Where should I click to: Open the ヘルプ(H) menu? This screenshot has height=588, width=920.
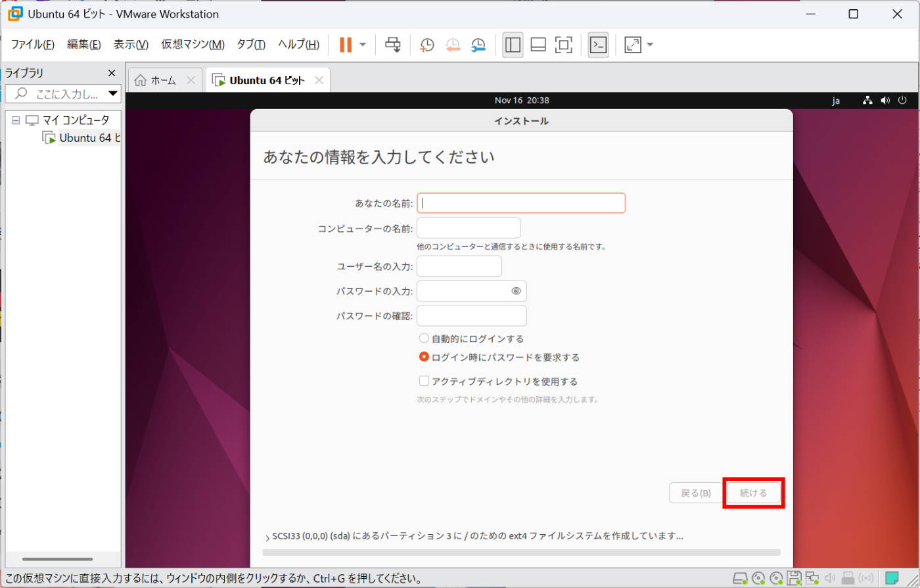coord(298,45)
